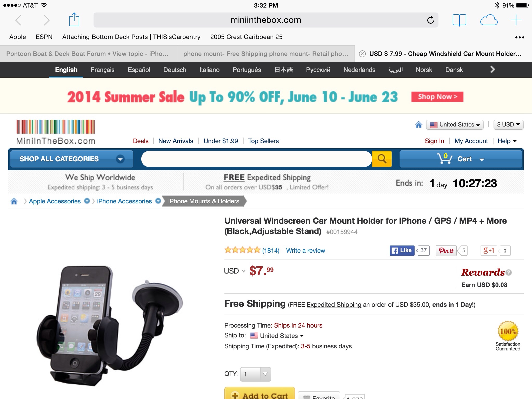
Task: Open the bookmarks book icon
Action: pyautogui.click(x=459, y=20)
